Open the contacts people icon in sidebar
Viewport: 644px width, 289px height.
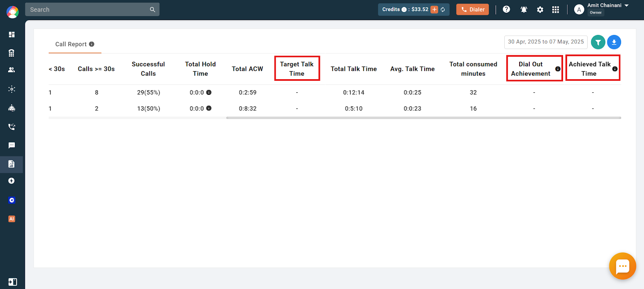[12, 70]
